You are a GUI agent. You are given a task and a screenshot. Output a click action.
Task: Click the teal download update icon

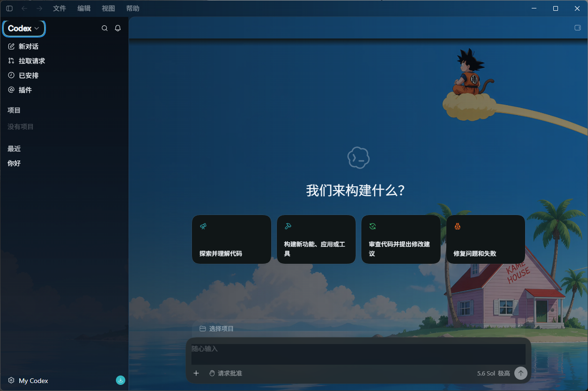pos(121,380)
